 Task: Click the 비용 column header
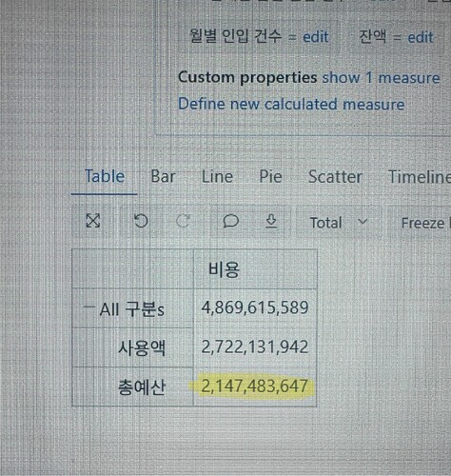(224, 269)
